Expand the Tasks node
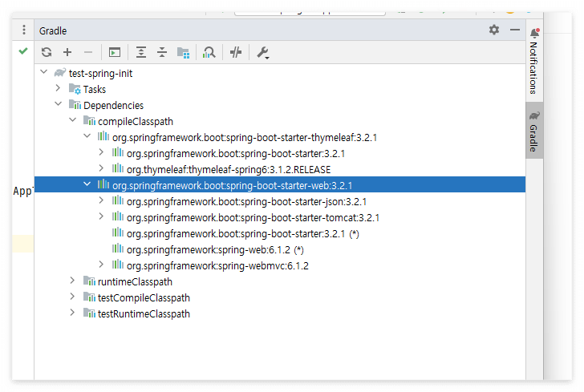The height and width of the screenshot is (392, 584). pyautogui.click(x=58, y=88)
